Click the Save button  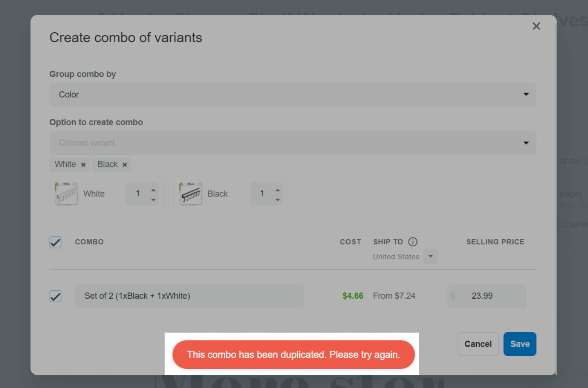click(520, 344)
